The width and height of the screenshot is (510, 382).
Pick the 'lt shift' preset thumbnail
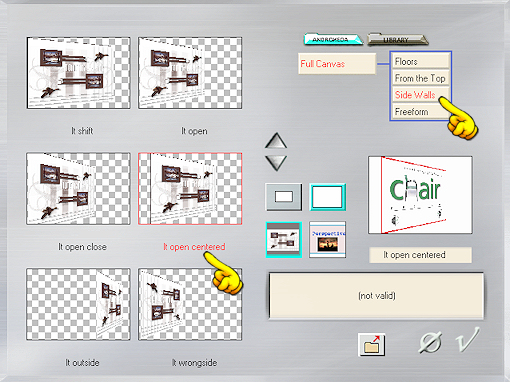pyautogui.click(x=79, y=73)
